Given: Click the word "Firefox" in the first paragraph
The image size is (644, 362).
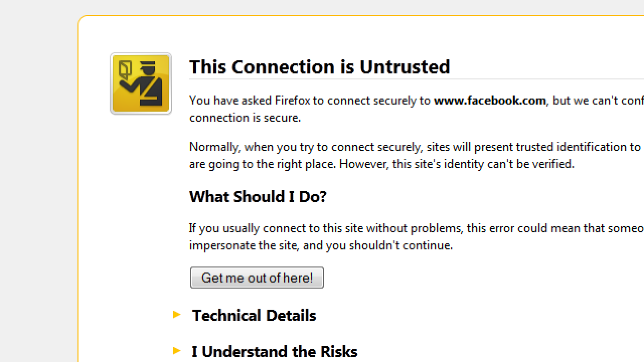Looking at the screenshot, I should [292, 101].
